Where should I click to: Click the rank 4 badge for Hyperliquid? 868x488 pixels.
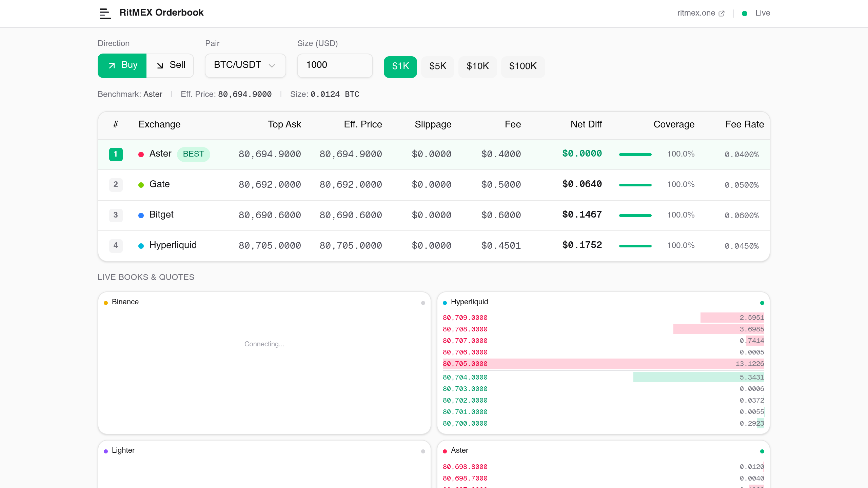[116, 246]
